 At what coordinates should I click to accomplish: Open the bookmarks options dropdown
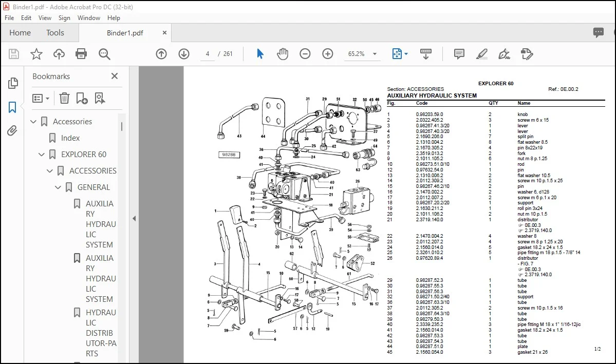tap(41, 98)
